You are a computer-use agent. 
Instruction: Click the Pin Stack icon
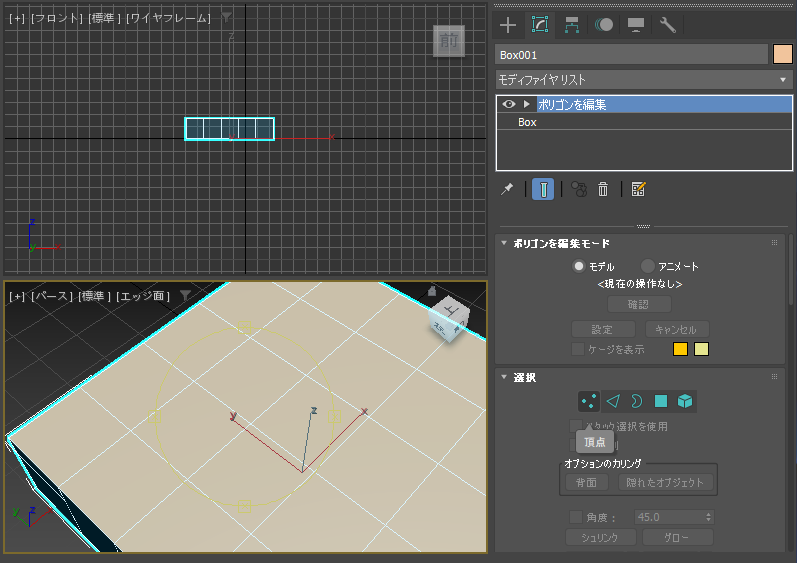[x=507, y=190]
